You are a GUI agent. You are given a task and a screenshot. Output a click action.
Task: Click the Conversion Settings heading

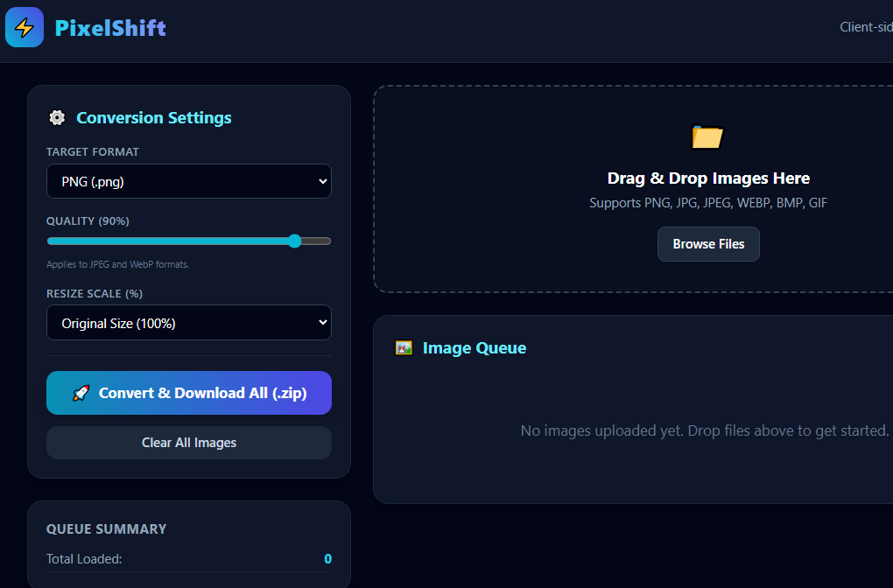[154, 118]
